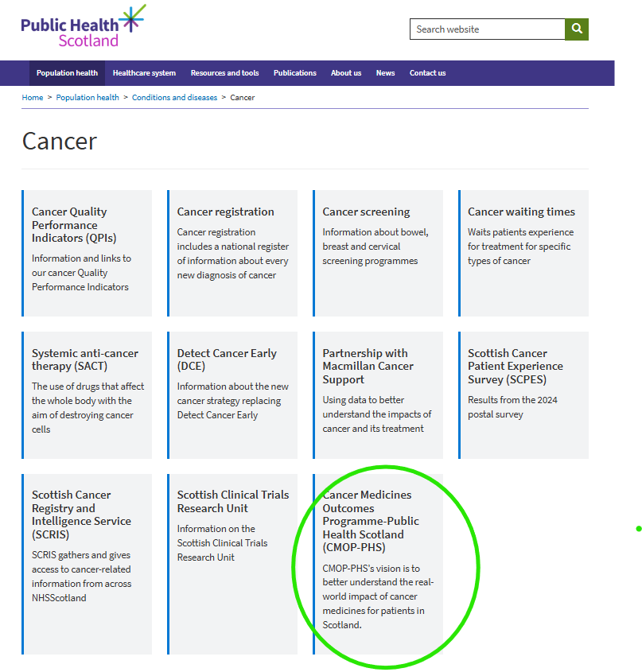Open the Cancer registration card

(x=232, y=253)
